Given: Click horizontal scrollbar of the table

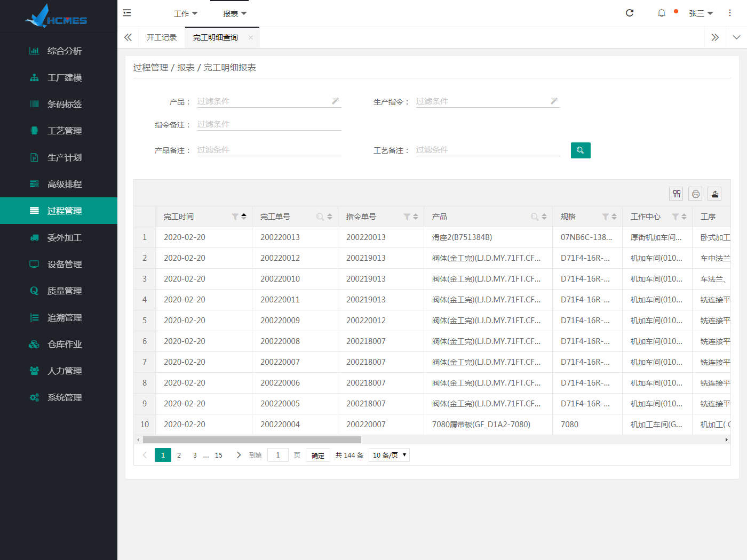Looking at the screenshot, I should pos(252,440).
